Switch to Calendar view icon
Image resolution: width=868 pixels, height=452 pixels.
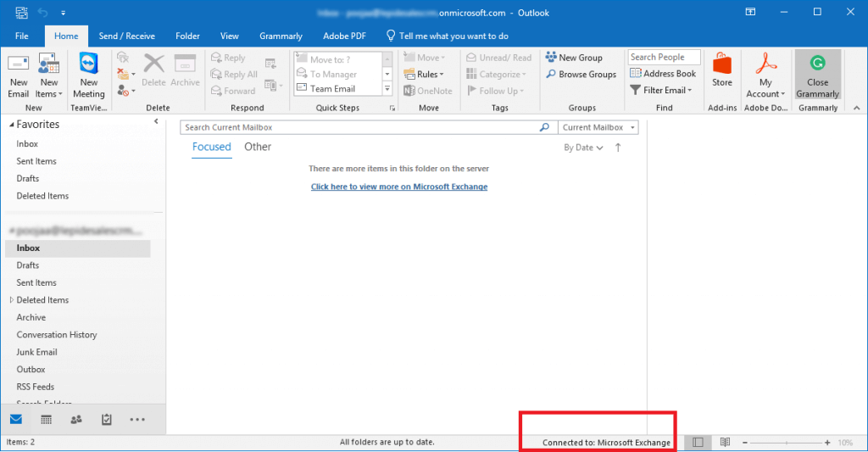tap(47, 419)
